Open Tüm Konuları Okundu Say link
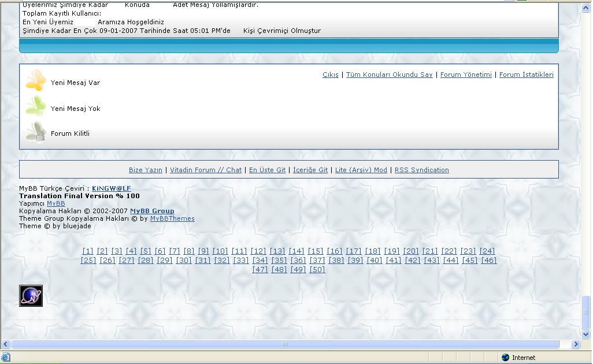Viewport: 593px width, 364px height. point(389,75)
